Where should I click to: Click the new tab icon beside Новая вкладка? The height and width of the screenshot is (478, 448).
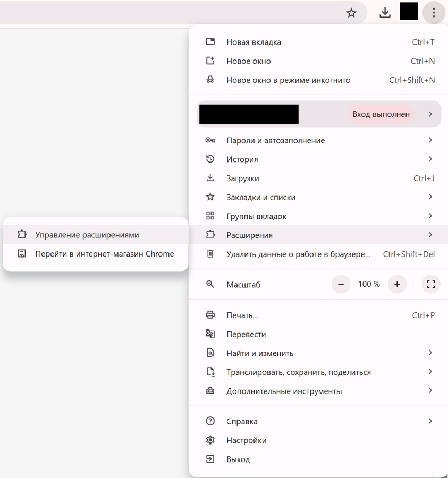click(210, 42)
